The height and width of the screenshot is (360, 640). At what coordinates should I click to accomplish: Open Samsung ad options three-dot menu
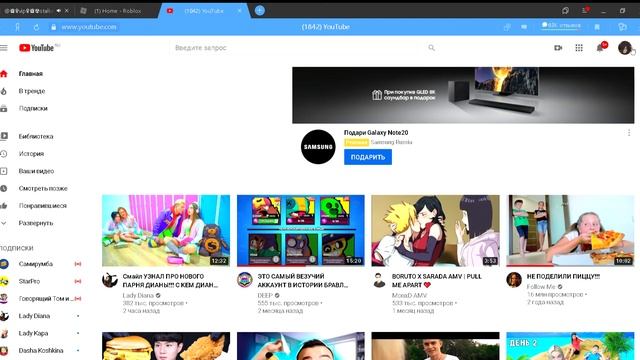pyautogui.click(x=629, y=133)
